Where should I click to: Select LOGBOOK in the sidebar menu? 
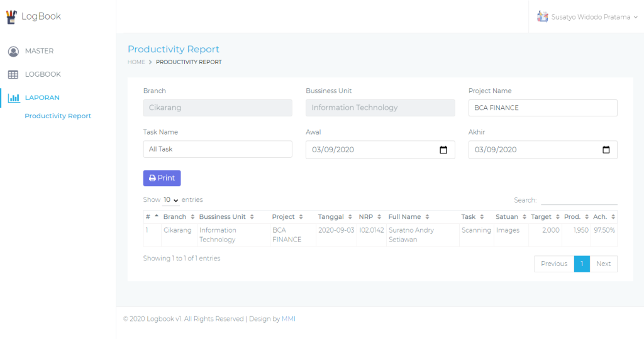click(x=43, y=74)
